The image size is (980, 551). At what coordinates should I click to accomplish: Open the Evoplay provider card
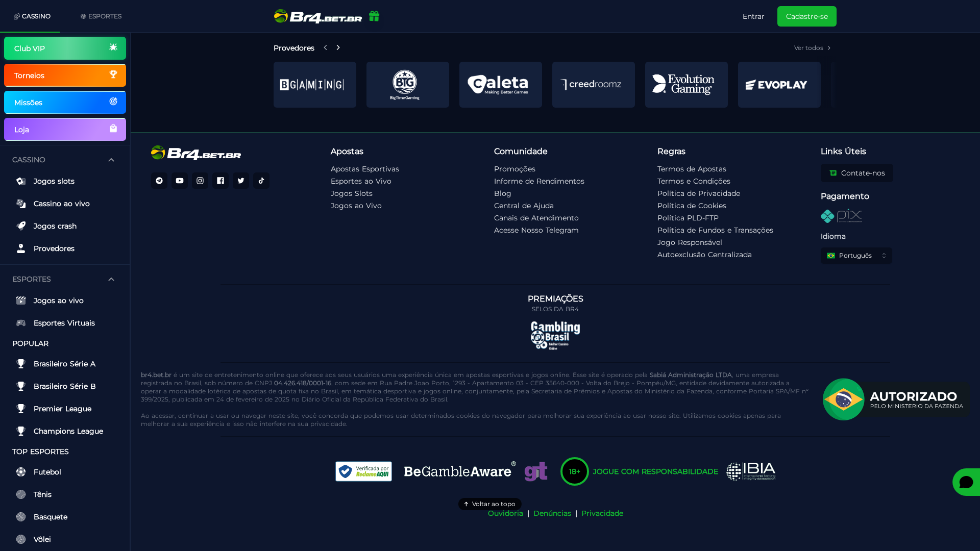pyautogui.click(x=779, y=85)
